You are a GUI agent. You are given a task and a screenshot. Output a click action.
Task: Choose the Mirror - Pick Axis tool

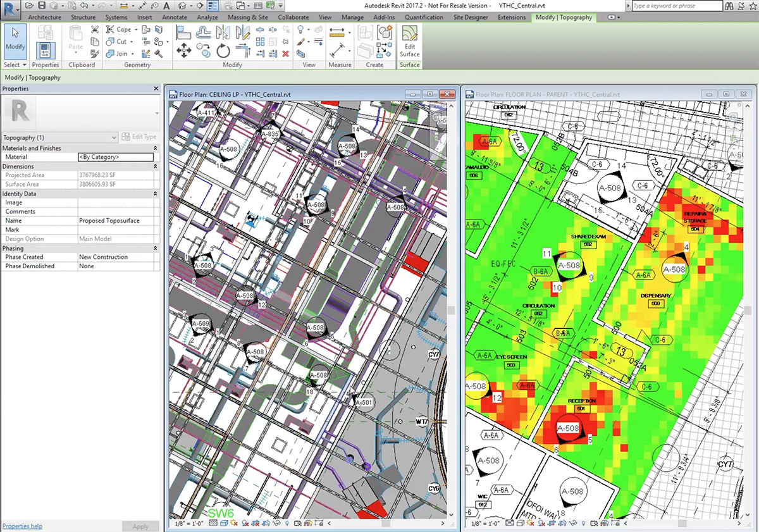point(223,31)
